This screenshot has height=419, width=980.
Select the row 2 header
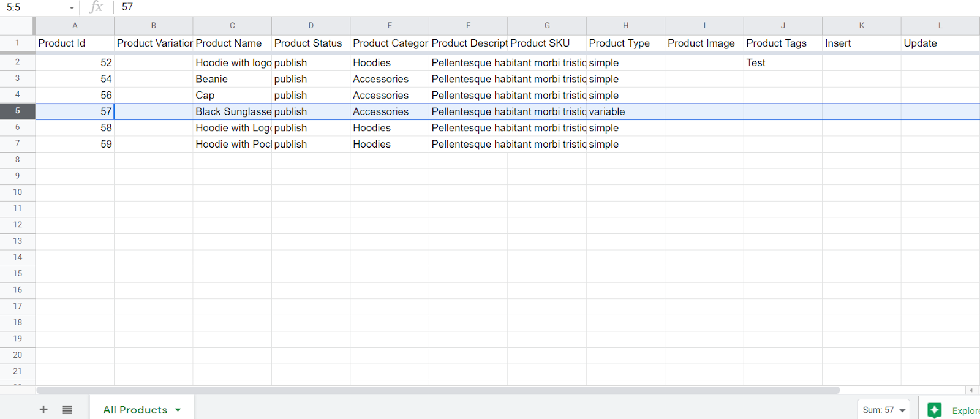pos(17,62)
